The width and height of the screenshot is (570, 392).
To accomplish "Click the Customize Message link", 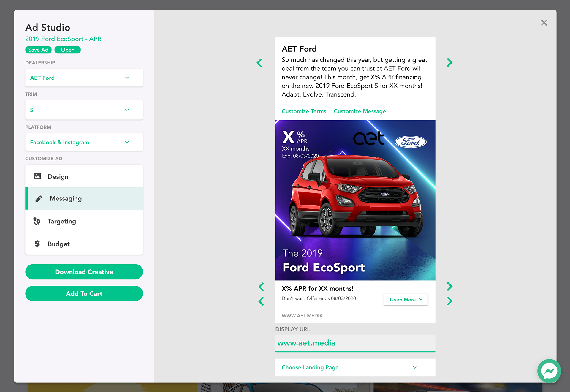I will click(x=360, y=111).
